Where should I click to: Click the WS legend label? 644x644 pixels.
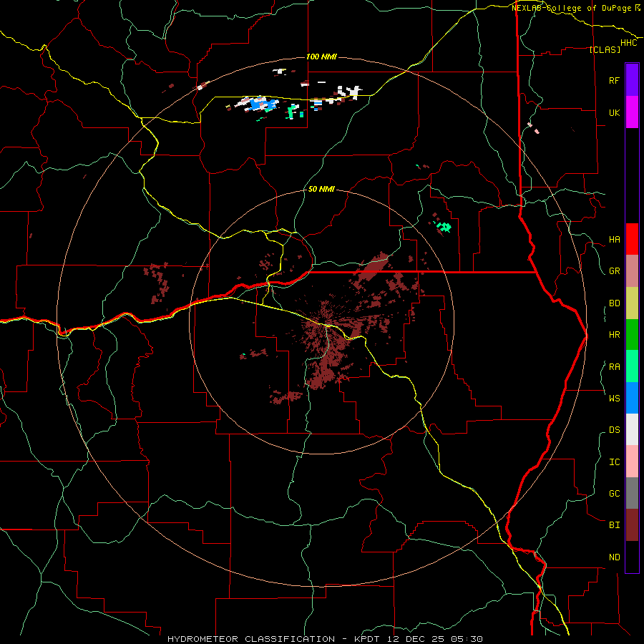(614, 399)
